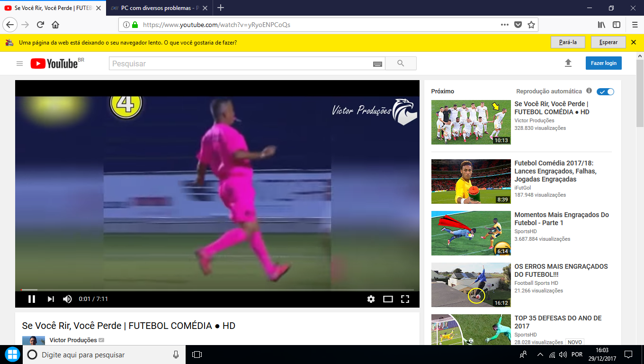This screenshot has width=644, height=364.
Task: Open the YouTube guide hamburger menu
Action: coord(19,64)
